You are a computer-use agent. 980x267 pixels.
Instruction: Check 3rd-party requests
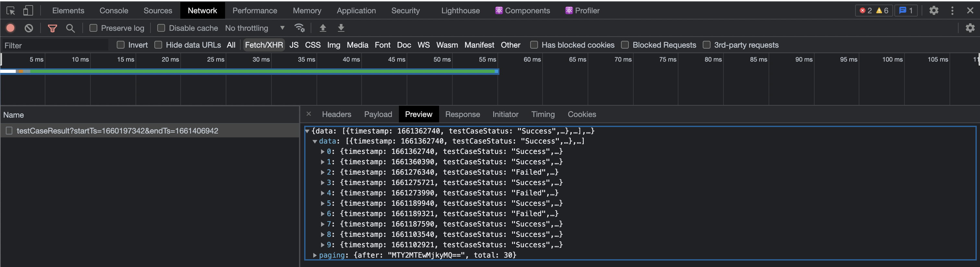(x=707, y=45)
